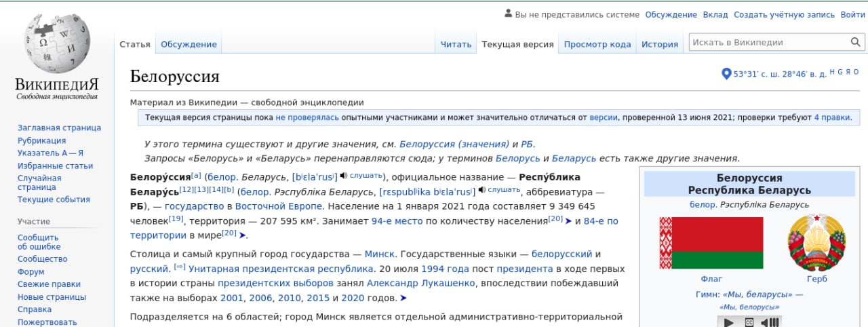
Task: Click the [⇨] marker before 'Унитарная'
Action: coord(180,267)
